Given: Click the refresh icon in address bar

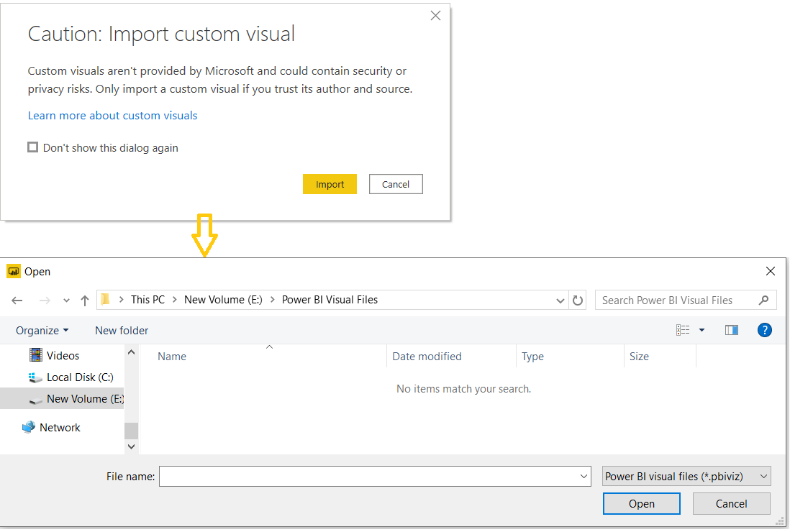Looking at the screenshot, I should [x=578, y=300].
